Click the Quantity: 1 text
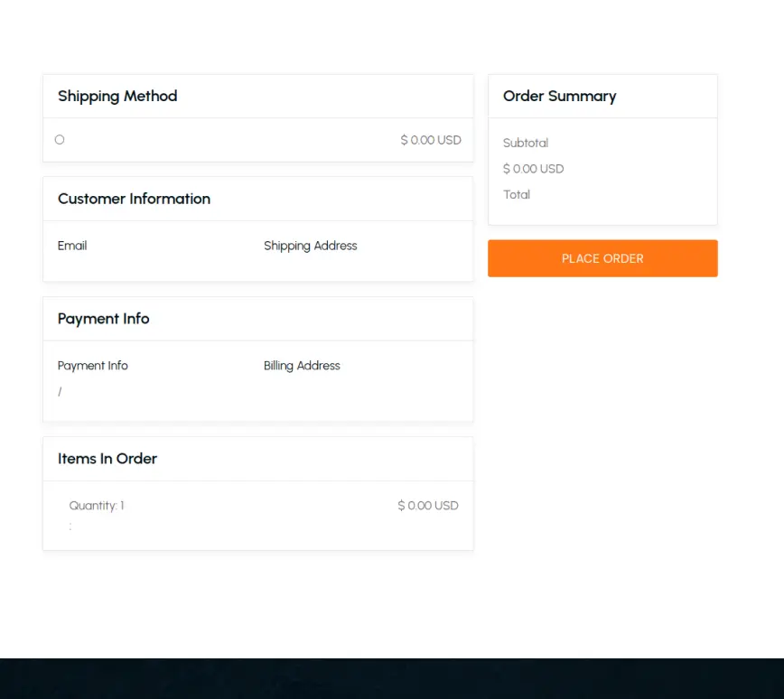The image size is (784, 699). coord(97,505)
